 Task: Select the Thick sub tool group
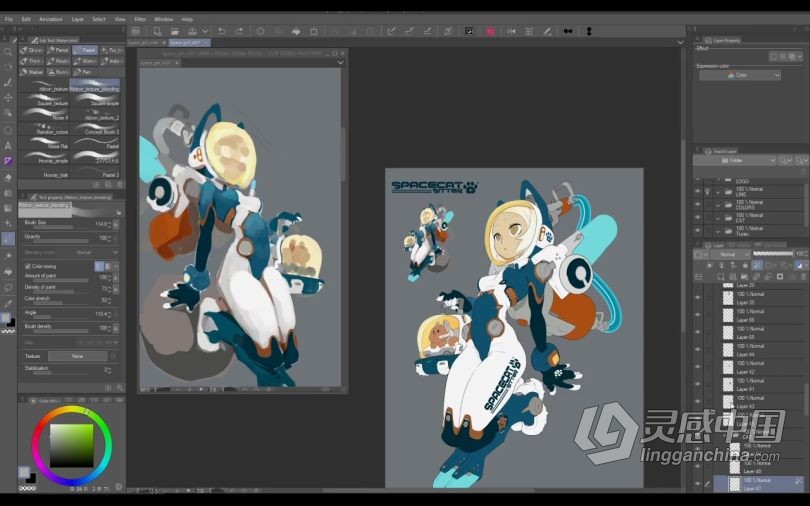click(32, 61)
